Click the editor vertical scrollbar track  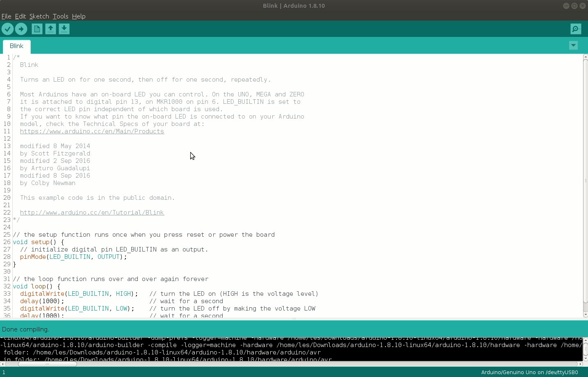[x=586, y=186]
